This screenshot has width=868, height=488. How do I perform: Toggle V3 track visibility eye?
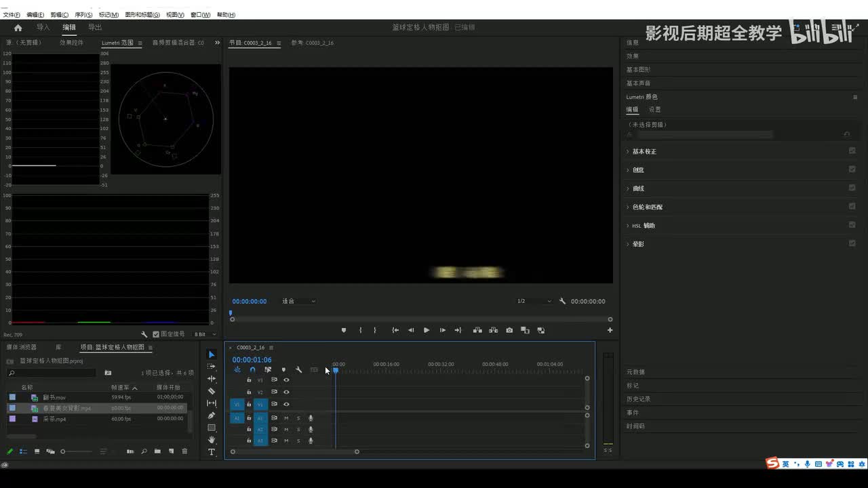pos(286,380)
